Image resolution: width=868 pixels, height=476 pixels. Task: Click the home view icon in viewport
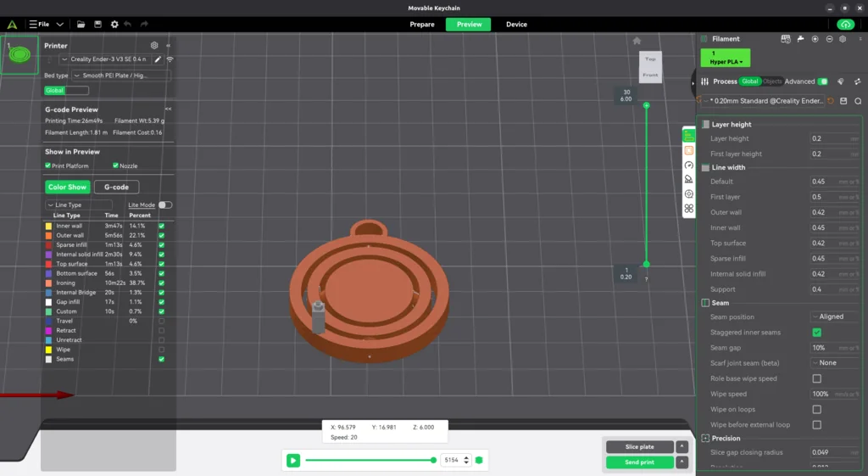[637, 41]
